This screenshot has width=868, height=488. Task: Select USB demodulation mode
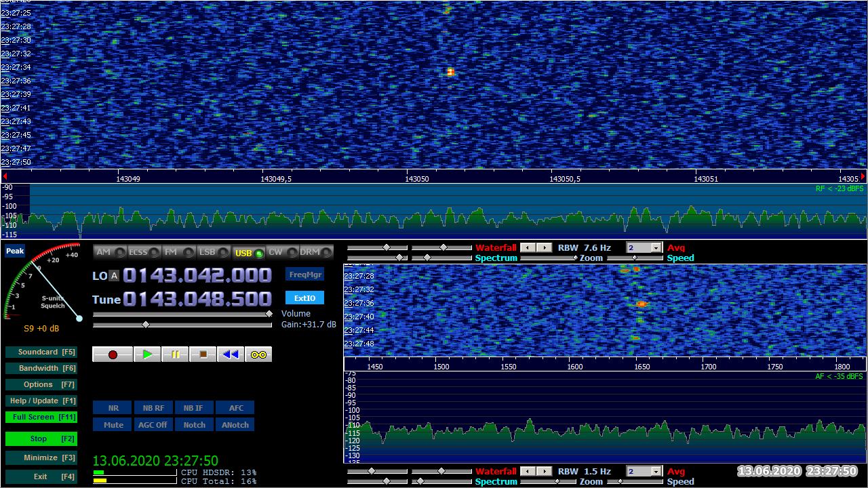(248, 252)
